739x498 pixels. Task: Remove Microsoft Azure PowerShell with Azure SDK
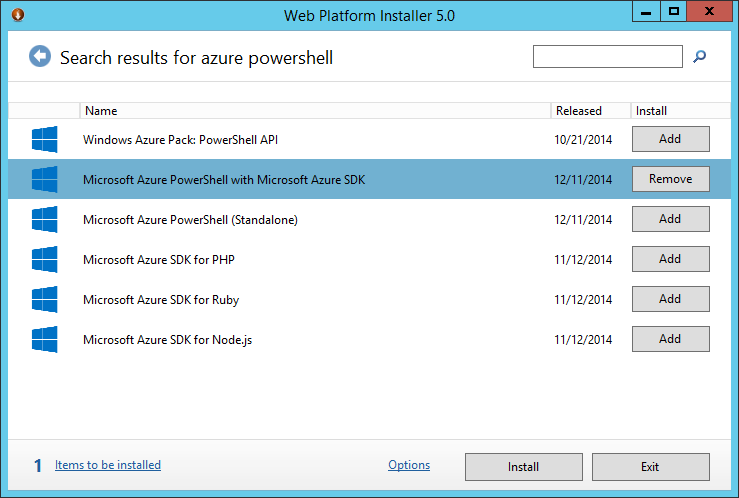[670, 179]
